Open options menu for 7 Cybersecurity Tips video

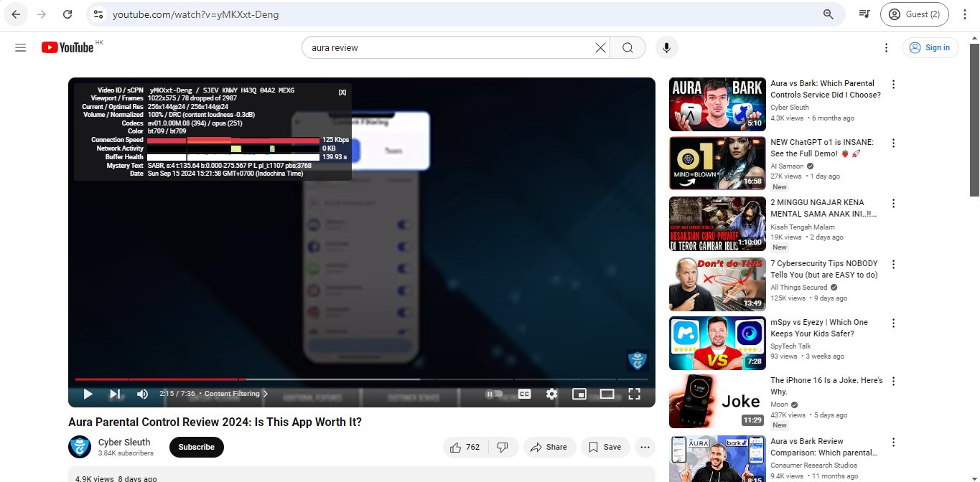(x=893, y=264)
